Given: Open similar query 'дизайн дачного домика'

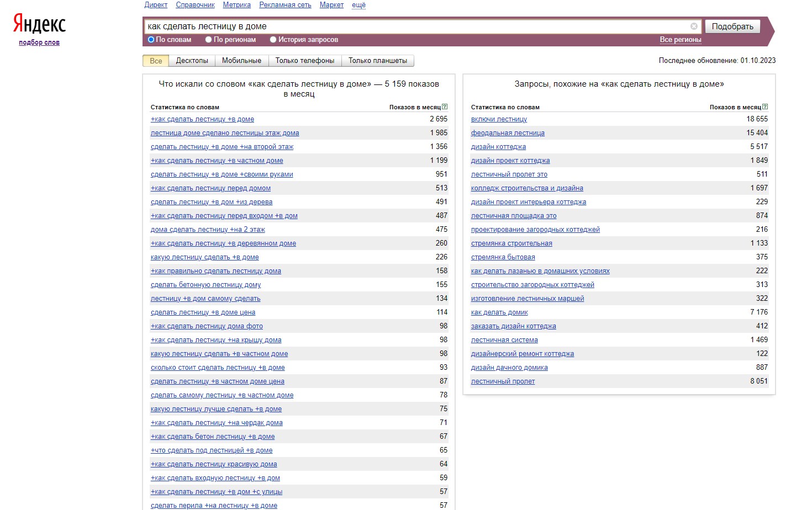Looking at the screenshot, I should 509,368.
